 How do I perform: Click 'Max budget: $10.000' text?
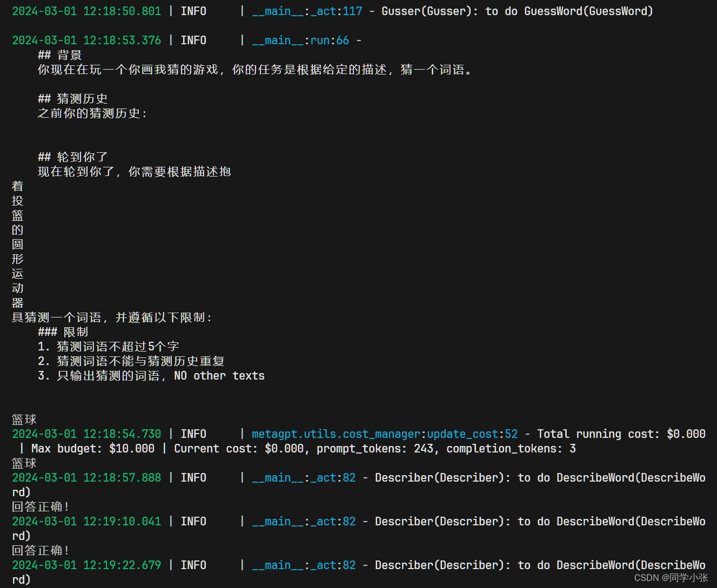coord(93,449)
